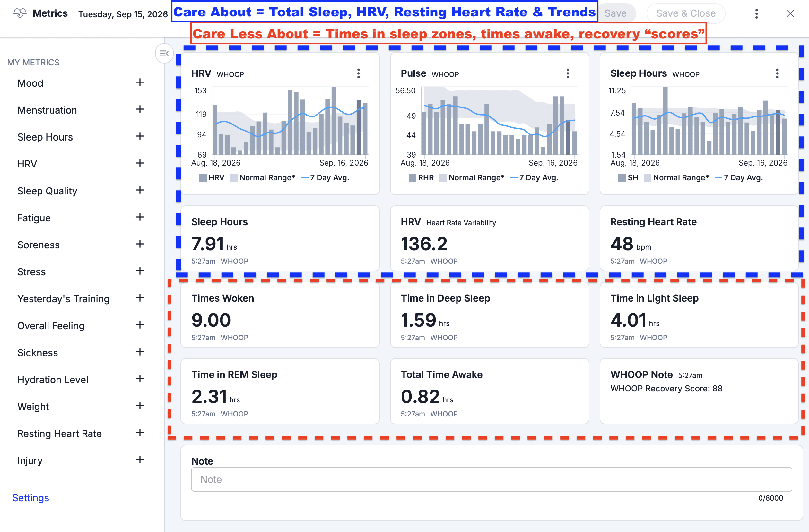Click the Save & Close button
Image resolution: width=809 pixels, height=532 pixels.
[x=686, y=13]
